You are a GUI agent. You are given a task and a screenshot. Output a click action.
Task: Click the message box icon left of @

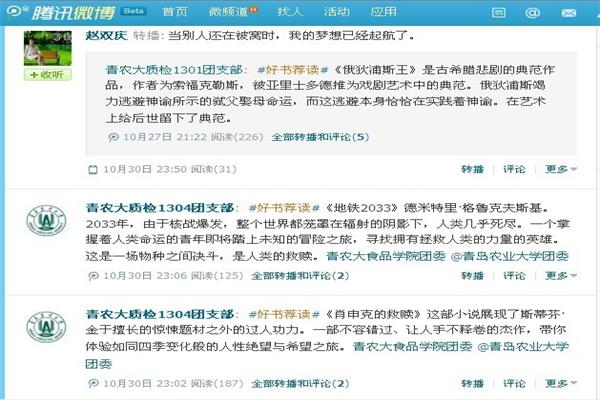click(x=499, y=13)
